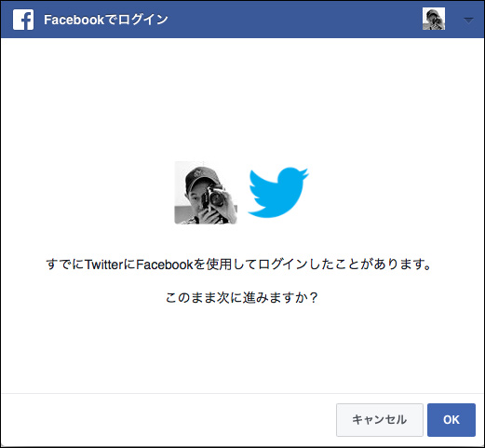Click the blue Twitter bird logo
The height and width of the screenshot is (448, 485).
[278, 193]
